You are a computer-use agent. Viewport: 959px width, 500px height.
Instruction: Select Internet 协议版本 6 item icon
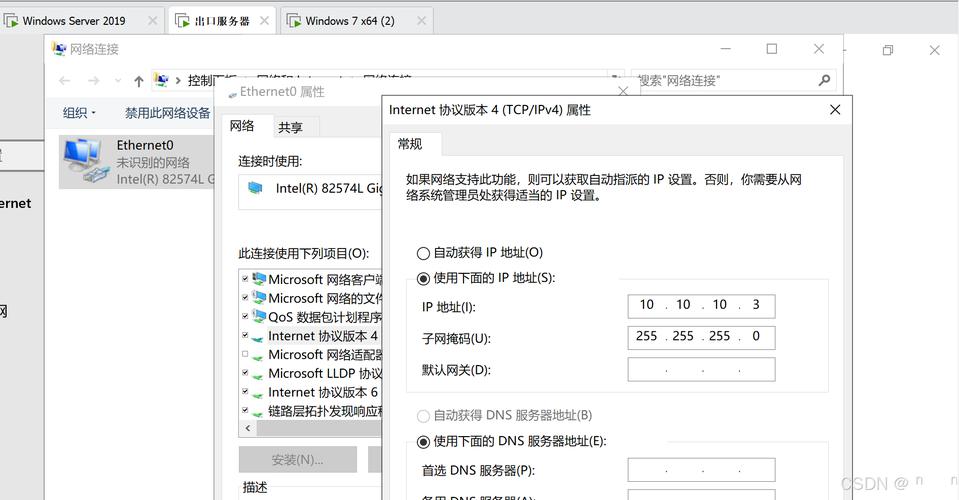point(258,394)
